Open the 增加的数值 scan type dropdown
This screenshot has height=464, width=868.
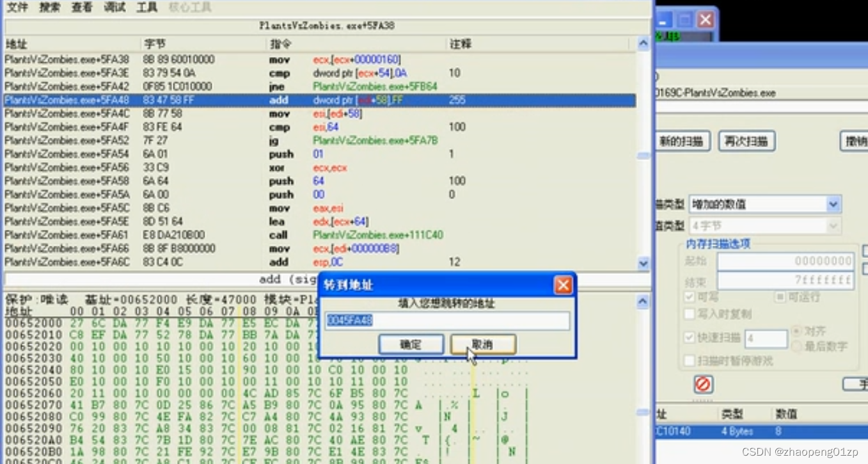tap(832, 205)
